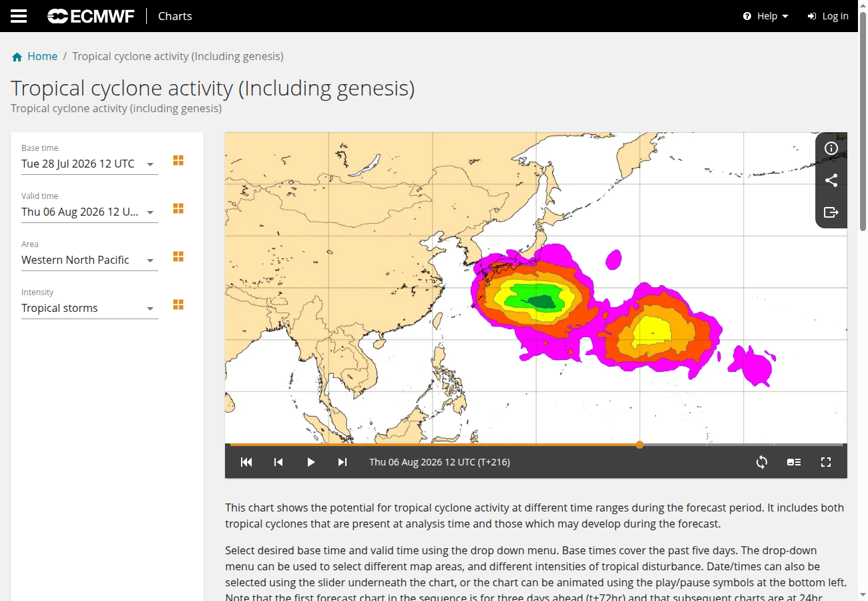Open the Base time dropdown
Viewport: 868px width, 601px height.
coord(89,164)
